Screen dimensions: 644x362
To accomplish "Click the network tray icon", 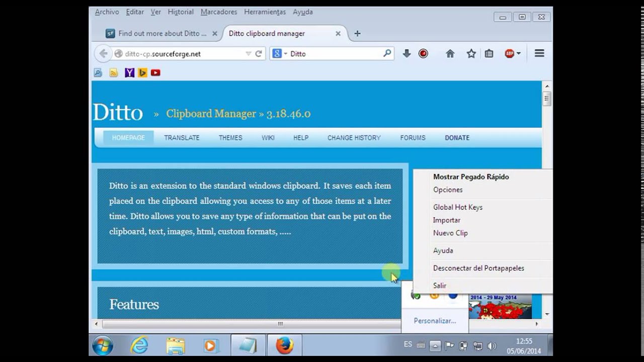I will (478, 346).
